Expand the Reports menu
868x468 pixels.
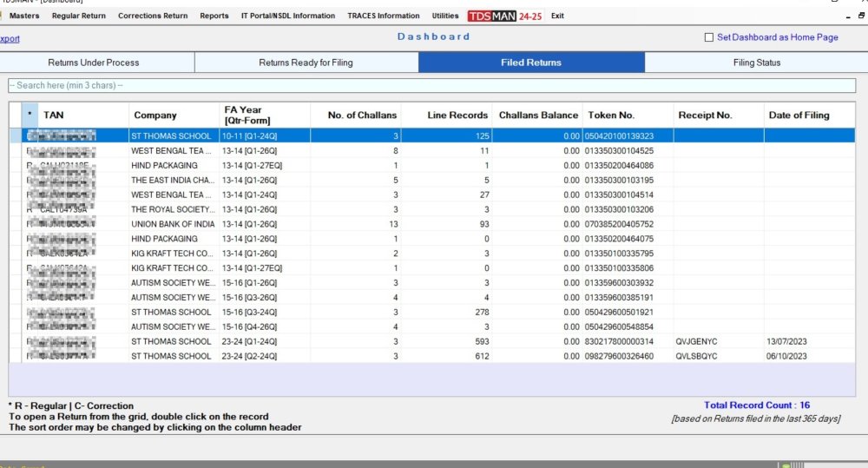click(214, 16)
